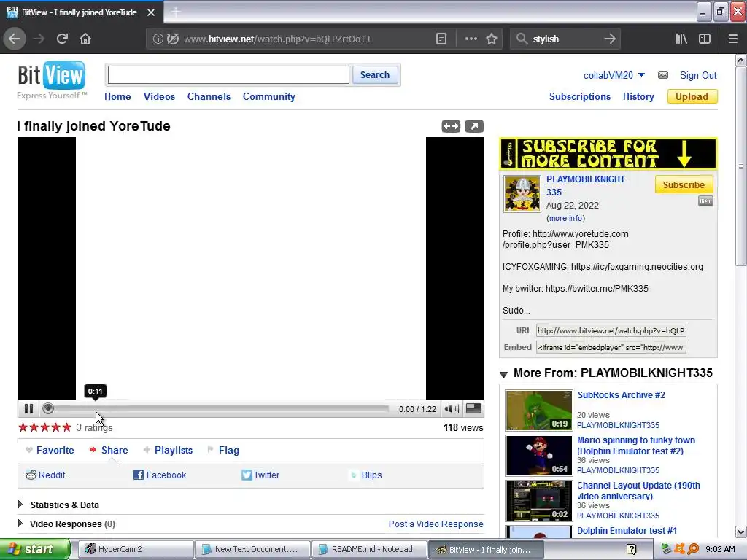The image size is (747, 560).
Task: Open page actions three-dot menu
Action: click(471, 39)
